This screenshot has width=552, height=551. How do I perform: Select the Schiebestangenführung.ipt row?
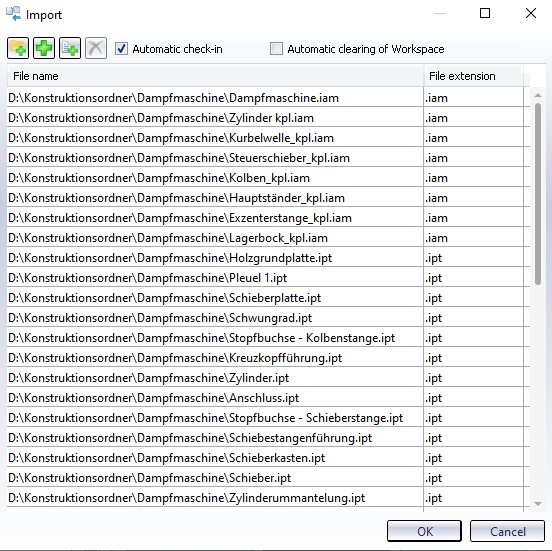268,438
